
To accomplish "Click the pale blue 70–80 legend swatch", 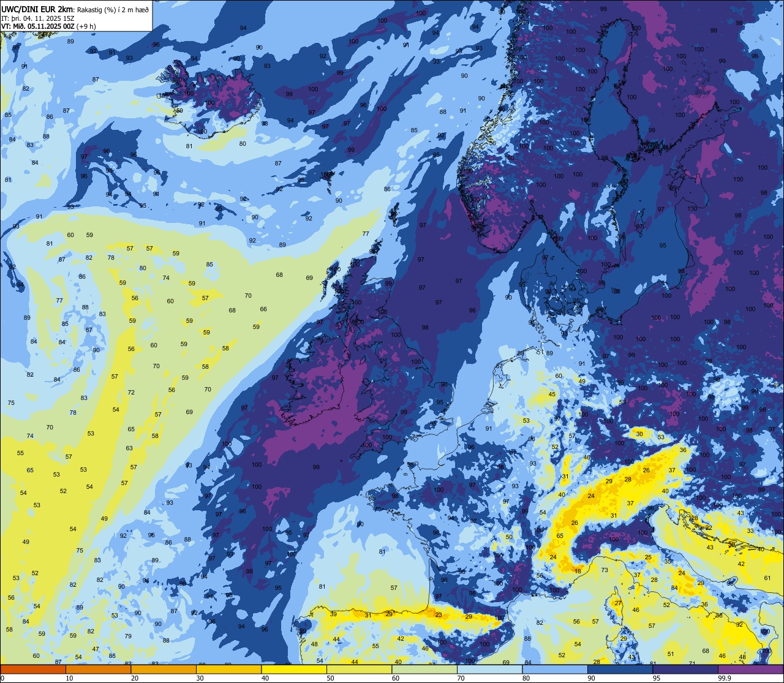I will 489,670.
